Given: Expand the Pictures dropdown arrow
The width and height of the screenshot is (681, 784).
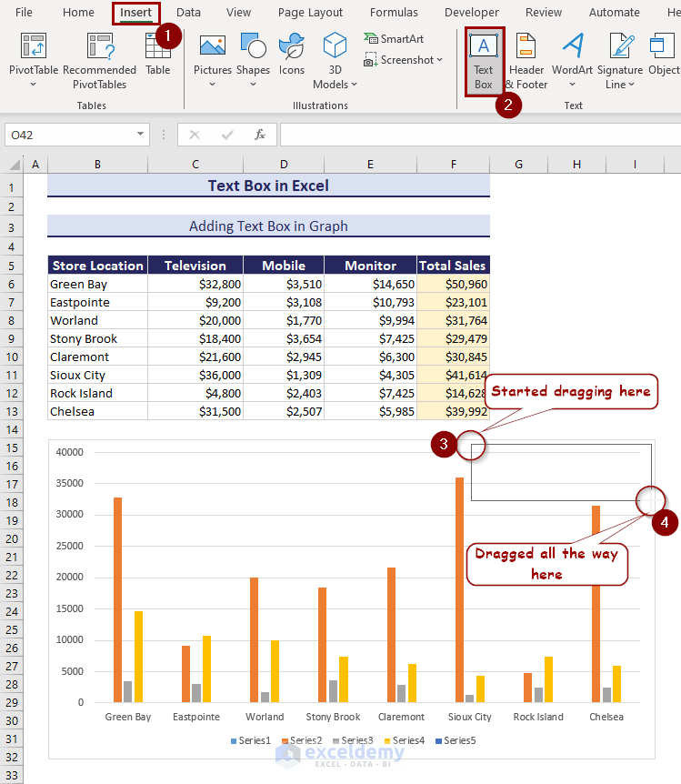Looking at the screenshot, I should point(213,84).
